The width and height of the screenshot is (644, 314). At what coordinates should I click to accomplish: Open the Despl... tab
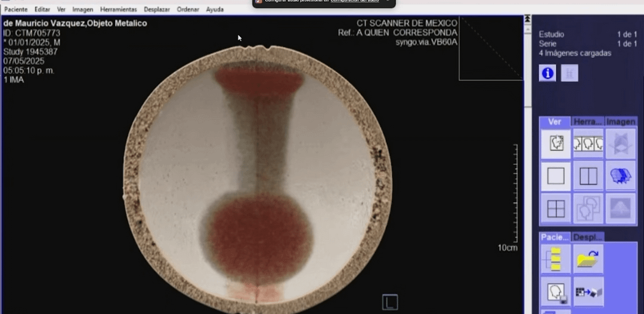click(x=587, y=237)
